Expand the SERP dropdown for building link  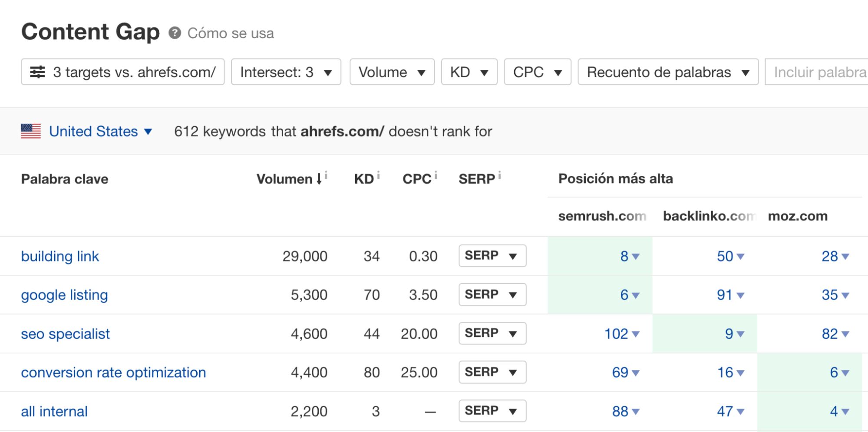[x=492, y=256]
